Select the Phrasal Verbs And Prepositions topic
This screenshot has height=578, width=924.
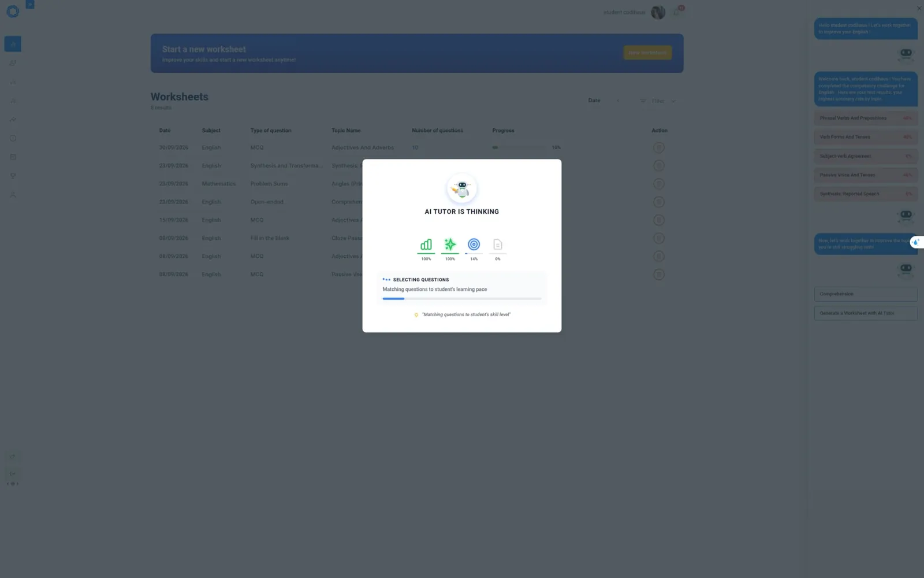[866, 118]
